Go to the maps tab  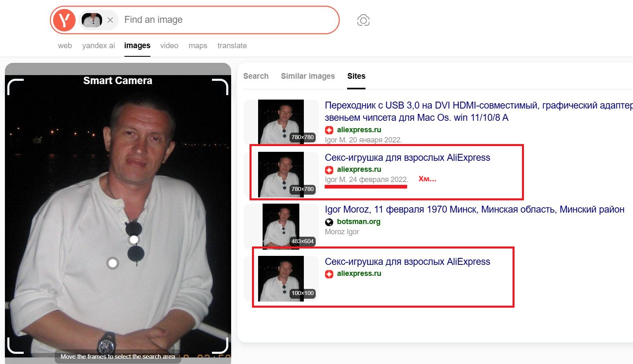(x=198, y=46)
